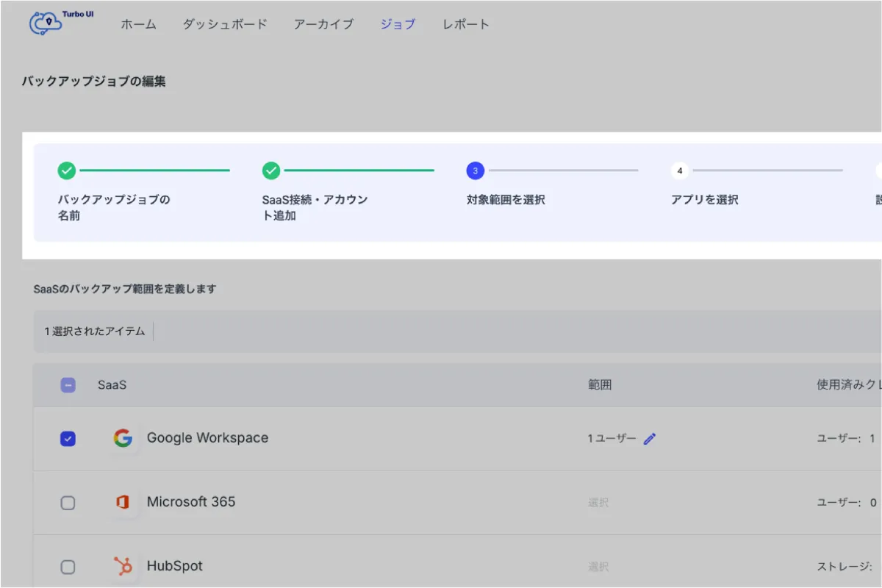Click the step 3 circle indicator
The width and height of the screenshot is (882, 588).
(x=475, y=171)
